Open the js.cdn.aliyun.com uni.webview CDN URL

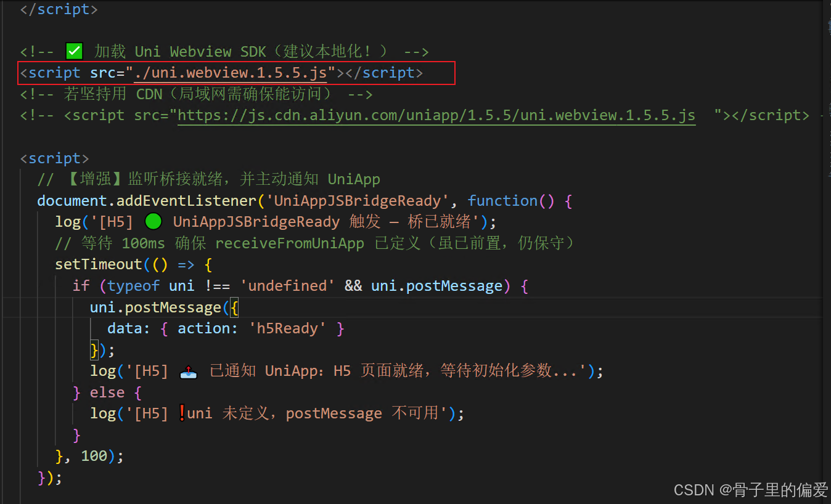tap(436, 115)
